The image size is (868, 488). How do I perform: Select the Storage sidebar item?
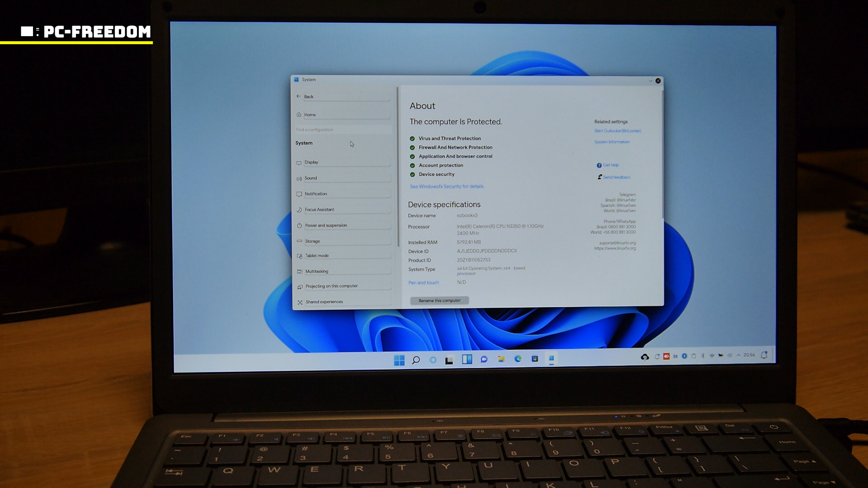point(312,241)
